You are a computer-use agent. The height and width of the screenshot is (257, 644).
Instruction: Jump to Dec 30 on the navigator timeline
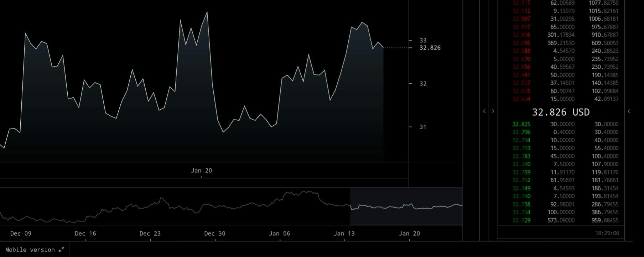coord(214,234)
